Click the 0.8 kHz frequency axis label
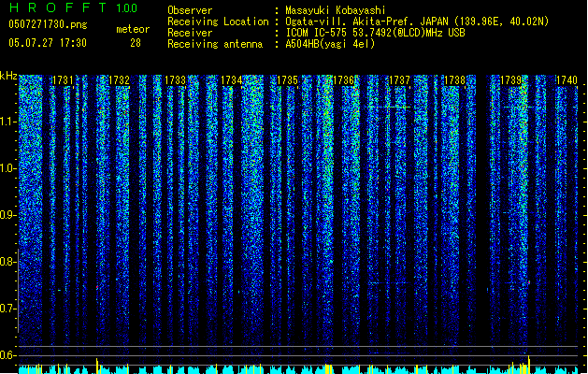588x374 pixels. coord(7,262)
